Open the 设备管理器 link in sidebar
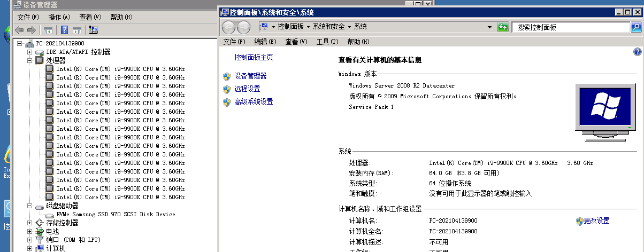The height and width of the screenshot is (252, 644). point(250,76)
